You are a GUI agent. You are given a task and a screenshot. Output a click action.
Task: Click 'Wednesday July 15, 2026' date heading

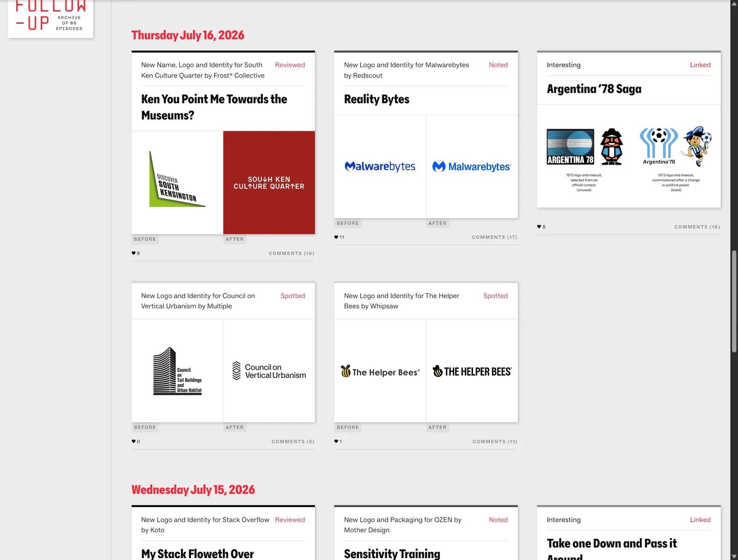tap(193, 489)
